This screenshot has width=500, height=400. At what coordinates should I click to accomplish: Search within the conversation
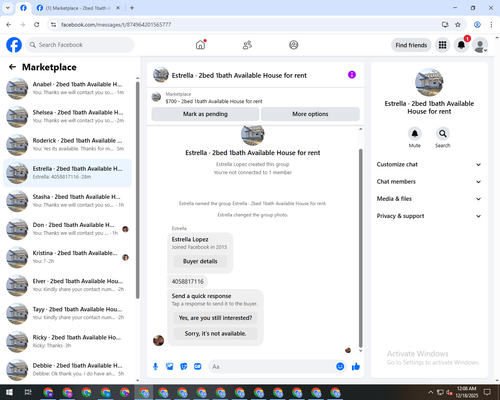[x=443, y=134]
